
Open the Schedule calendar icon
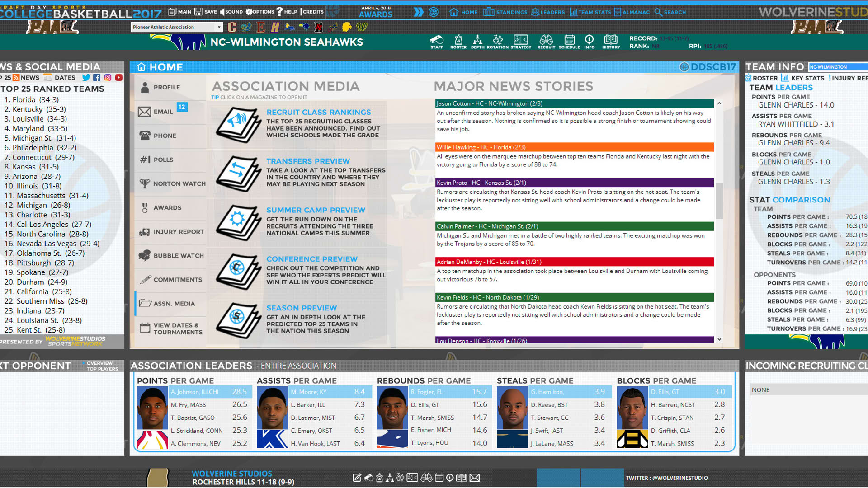pos(569,42)
